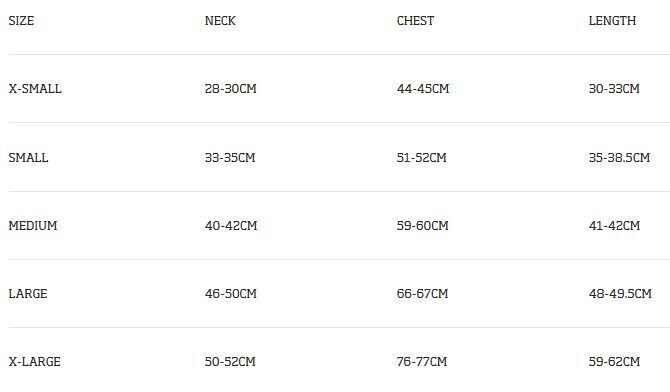Click the CHEST column header

tap(415, 21)
